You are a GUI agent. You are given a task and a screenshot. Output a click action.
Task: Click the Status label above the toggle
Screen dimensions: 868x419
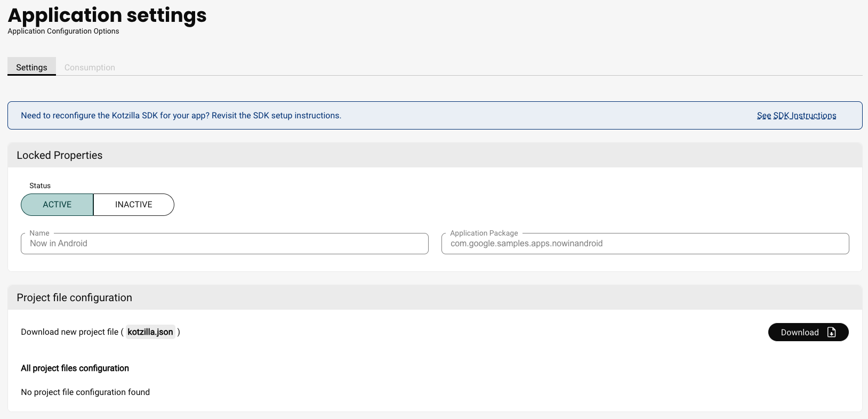point(40,186)
